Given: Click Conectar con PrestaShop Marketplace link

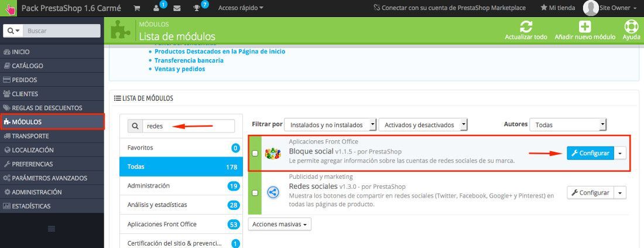Looking at the screenshot, I should (x=449, y=8).
